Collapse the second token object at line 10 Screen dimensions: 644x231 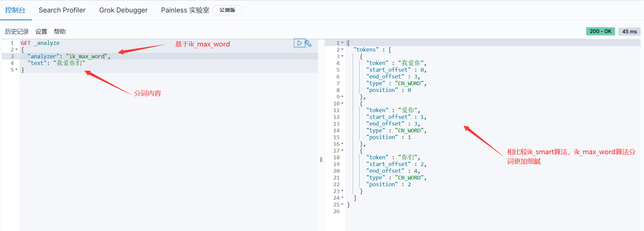342,103
